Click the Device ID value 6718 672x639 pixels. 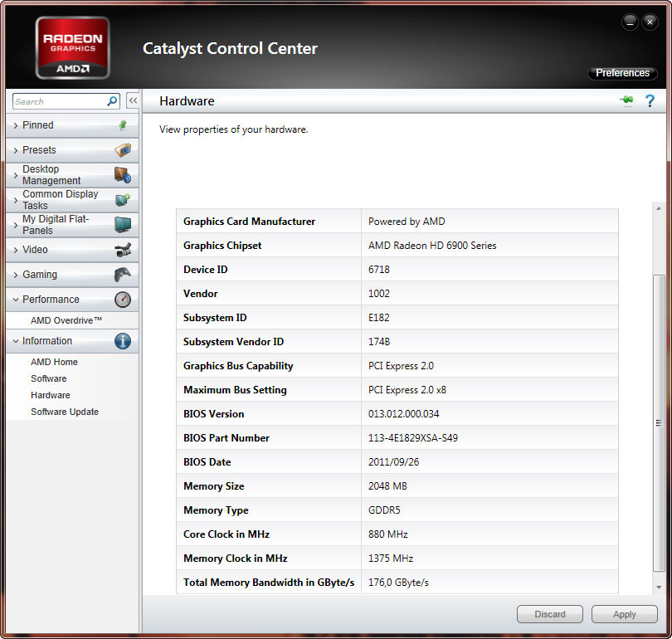pyautogui.click(x=379, y=270)
